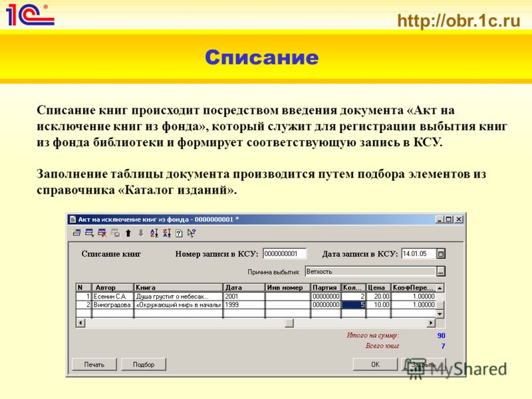Click the delete row toolbar icon
Screen dimensions: 532x399
102,233
